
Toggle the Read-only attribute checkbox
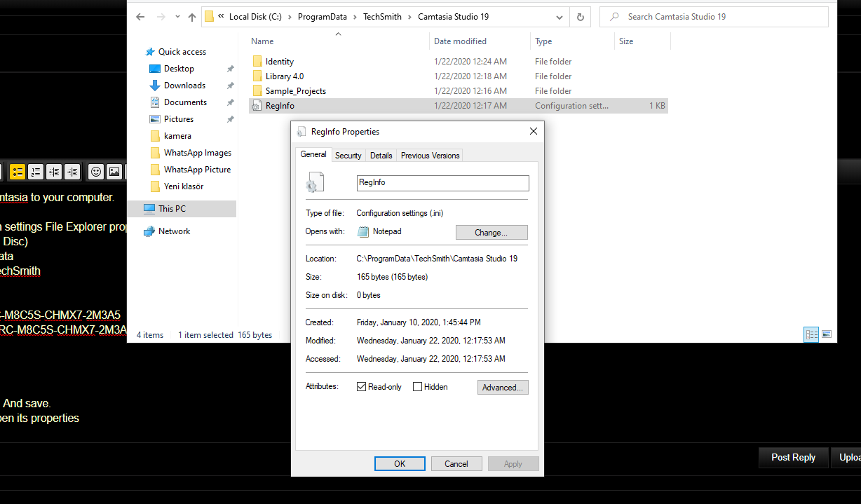coord(362,387)
